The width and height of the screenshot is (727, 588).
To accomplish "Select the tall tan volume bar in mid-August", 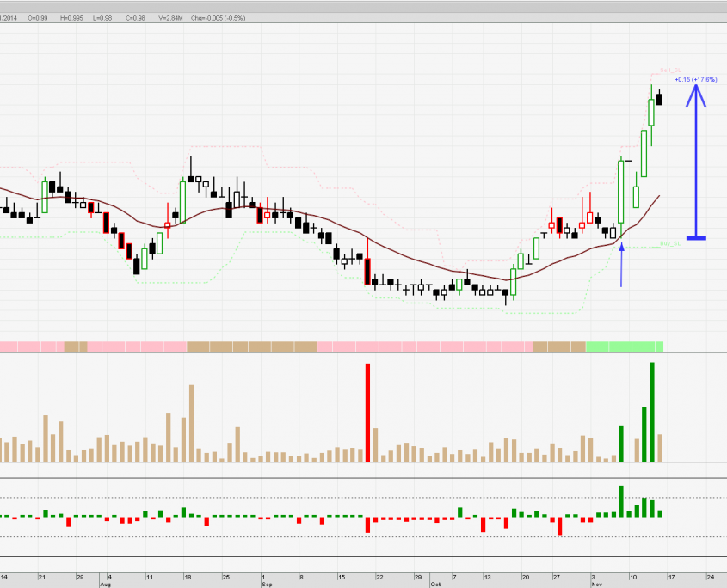I will [x=191, y=423].
